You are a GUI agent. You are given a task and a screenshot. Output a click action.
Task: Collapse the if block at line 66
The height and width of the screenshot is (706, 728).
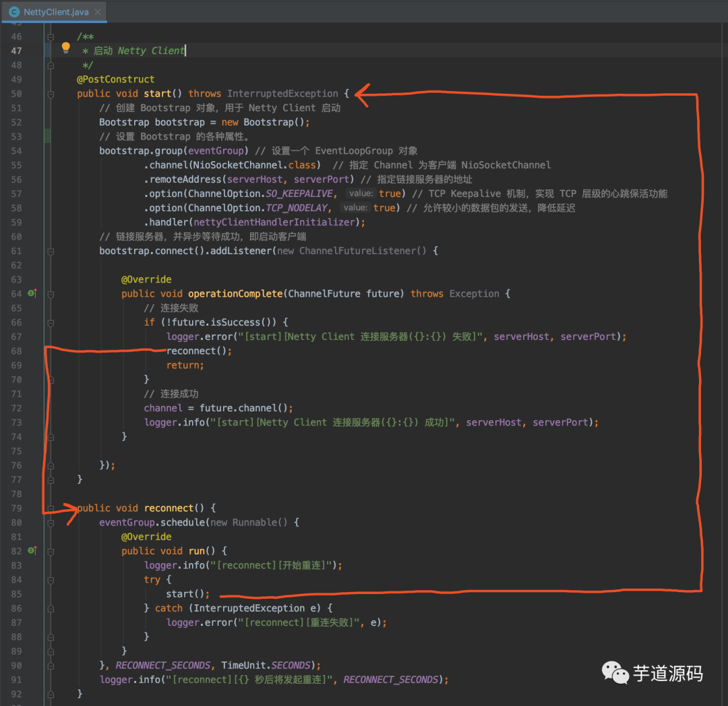(x=51, y=323)
